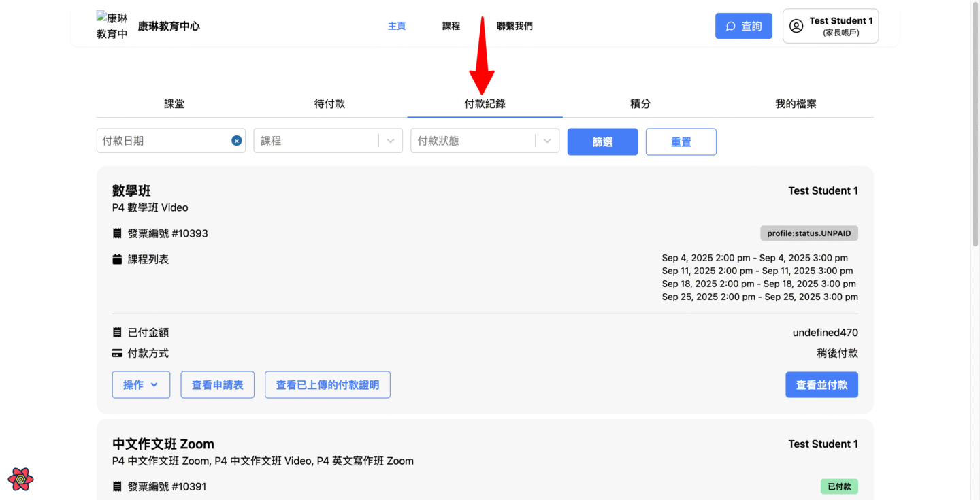Image resolution: width=980 pixels, height=500 pixels.
Task: Click the credit card icon beside 付款方式
Action: tap(117, 354)
